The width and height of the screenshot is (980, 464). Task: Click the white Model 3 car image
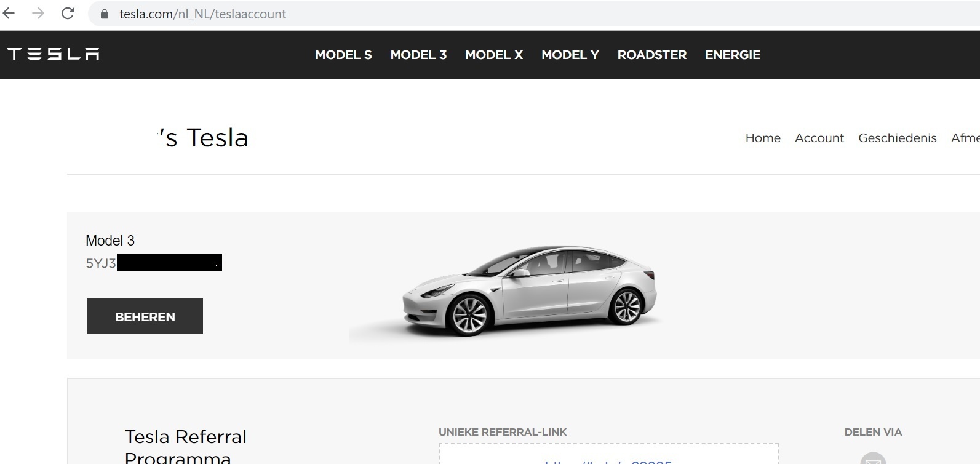pyautogui.click(x=529, y=290)
